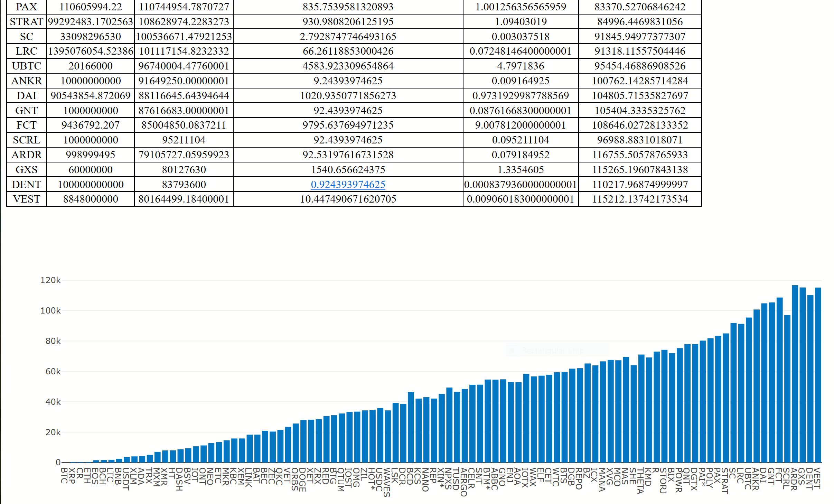The height and width of the screenshot is (504, 834).
Task: Click the ANKR value 0.009164925
Action: coord(521,81)
